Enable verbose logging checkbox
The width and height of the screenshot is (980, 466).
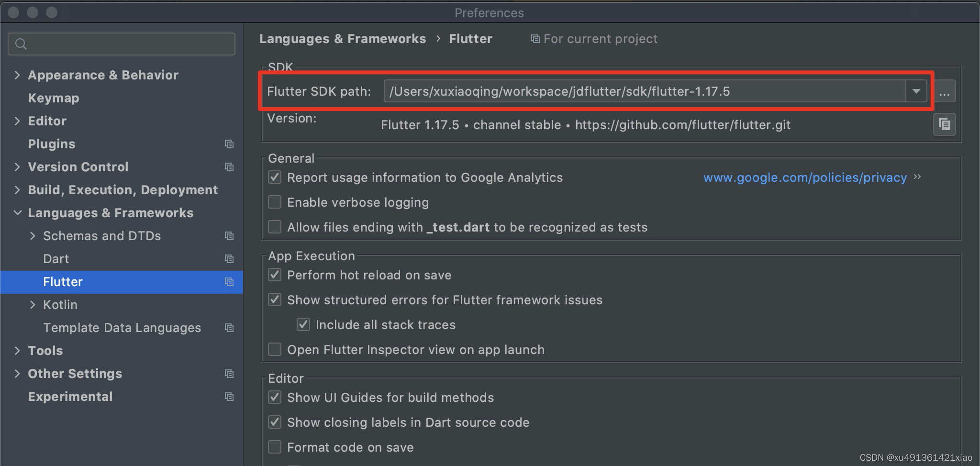pyautogui.click(x=275, y=202)
